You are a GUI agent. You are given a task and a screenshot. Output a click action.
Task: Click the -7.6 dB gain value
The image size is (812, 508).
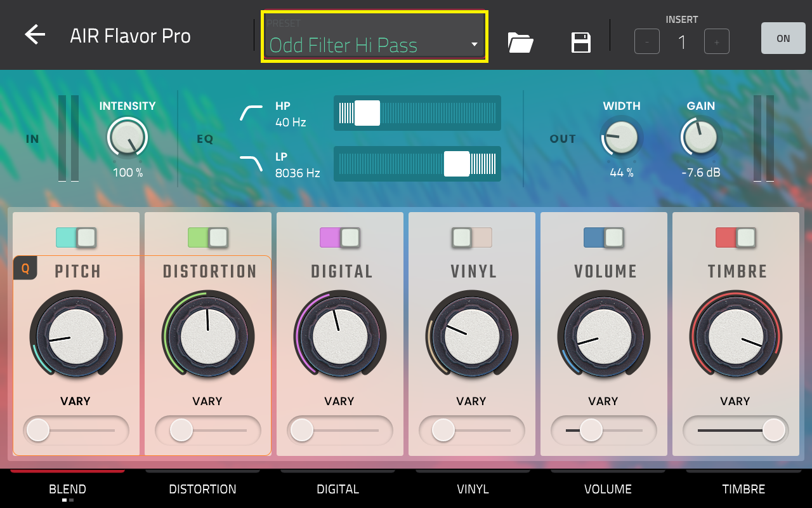pyautogui.click(x=701, y=173)
